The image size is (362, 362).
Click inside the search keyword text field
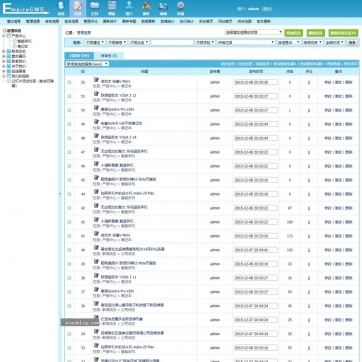click(172, 43)
